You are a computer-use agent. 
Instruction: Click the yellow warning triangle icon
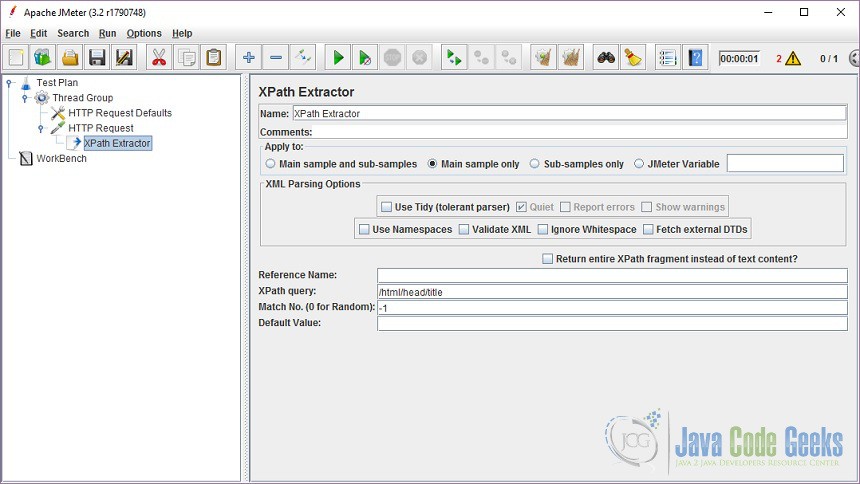(x=793, y=58)
